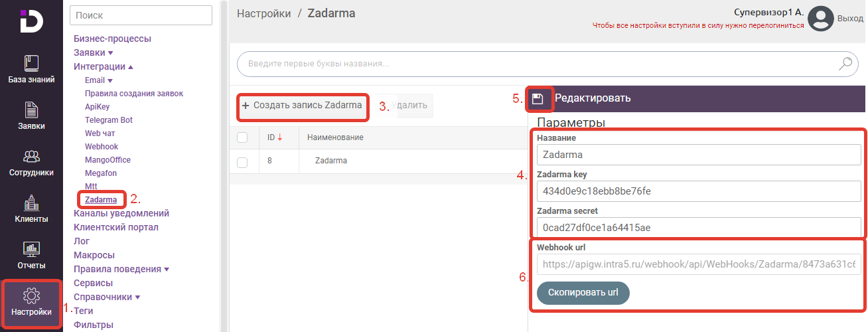Toggle the select-all checkbox in table header
This screenshot has width=868, height=332.
click(242, 137)
